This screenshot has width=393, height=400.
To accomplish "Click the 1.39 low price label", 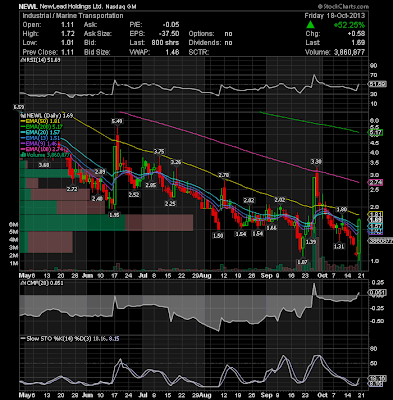I will [x=311, y=242].
